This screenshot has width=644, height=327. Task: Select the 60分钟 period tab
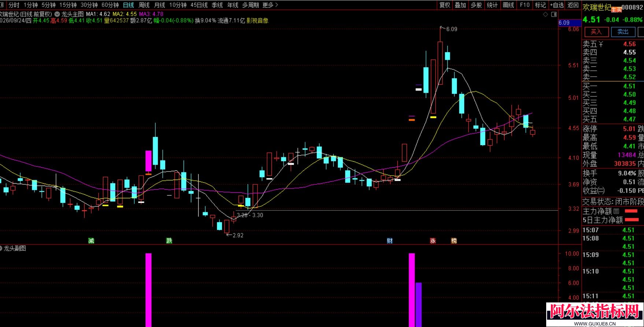110,5
